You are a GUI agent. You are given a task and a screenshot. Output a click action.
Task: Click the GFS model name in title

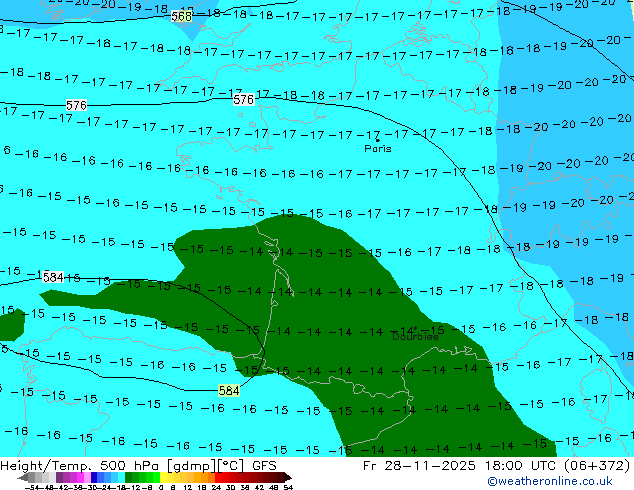click(264, 466)
